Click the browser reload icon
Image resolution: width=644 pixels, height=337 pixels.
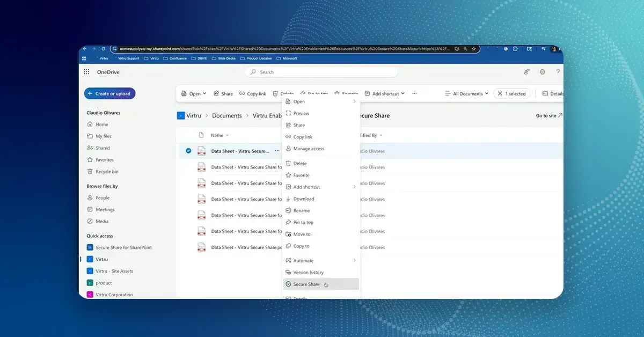coord(104,49)
